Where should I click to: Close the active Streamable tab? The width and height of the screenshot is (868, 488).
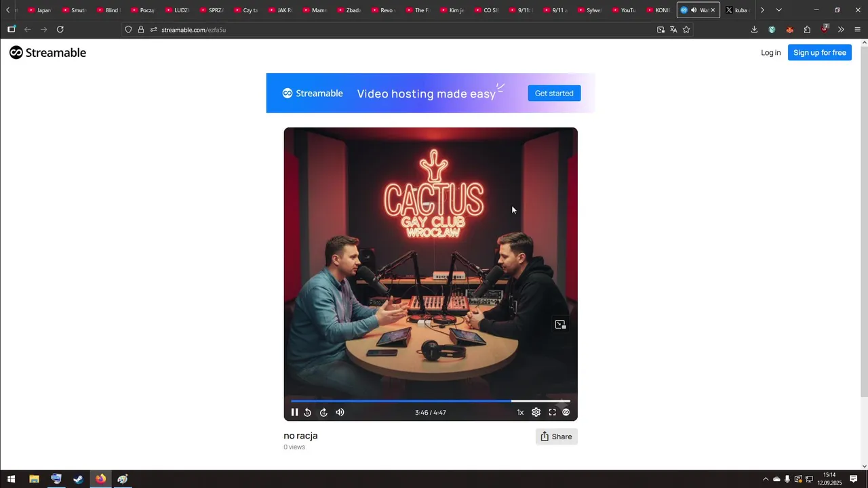pyautogui.click(x=713, y=10)
